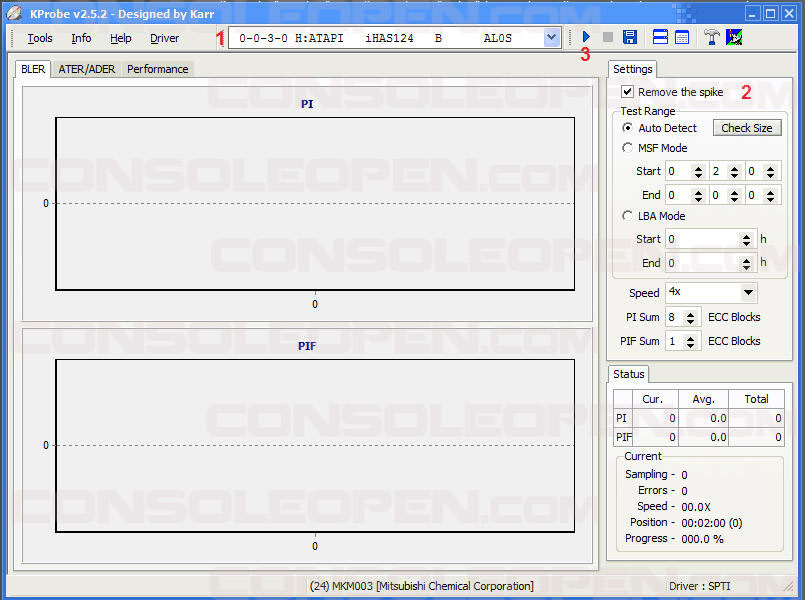Uncheck the Remove the spike checkbox
809x600 pixels.
point(627,92)
